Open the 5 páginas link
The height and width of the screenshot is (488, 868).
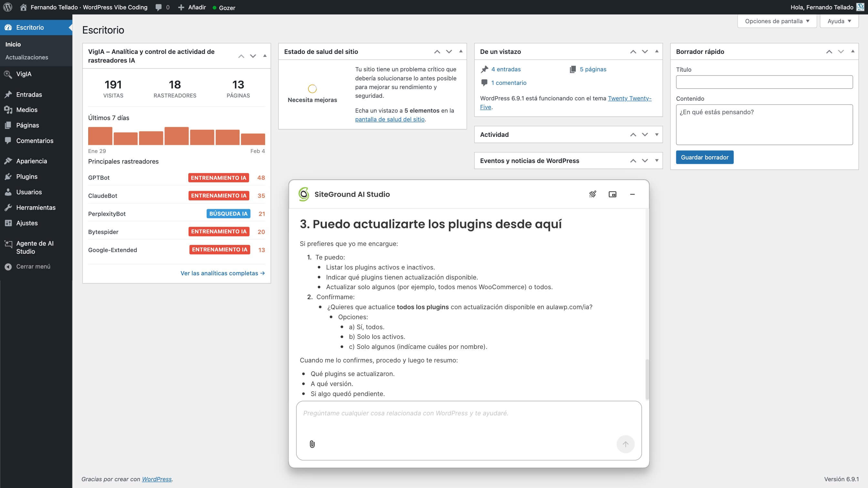(593, 69)
